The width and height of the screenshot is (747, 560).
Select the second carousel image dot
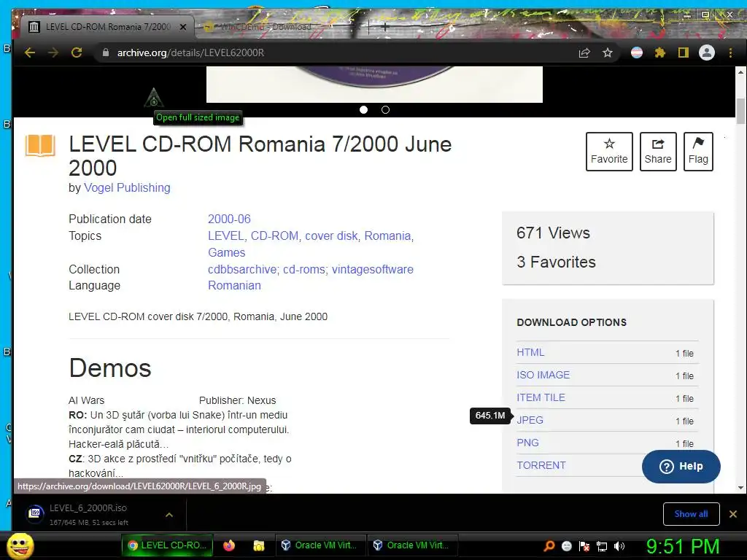tap(385, 110)
